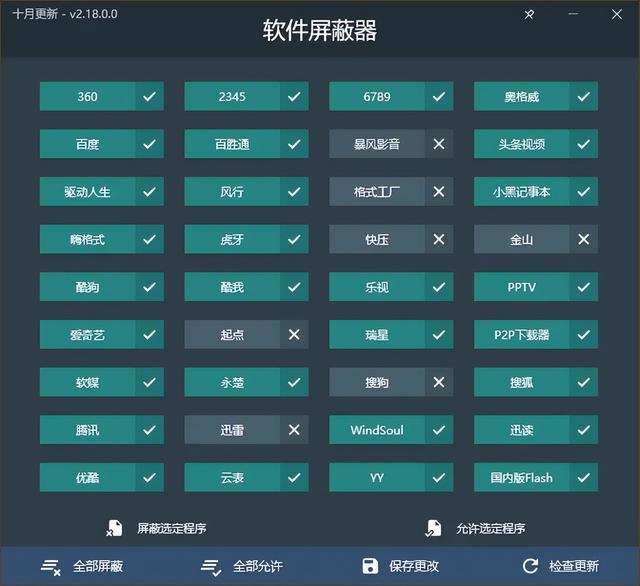Click 全部允许 in the bottom bar

coord(258,566)
